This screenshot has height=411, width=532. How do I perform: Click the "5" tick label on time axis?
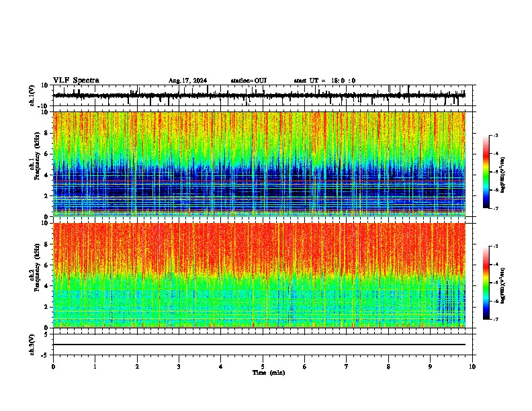pos(263,367)
